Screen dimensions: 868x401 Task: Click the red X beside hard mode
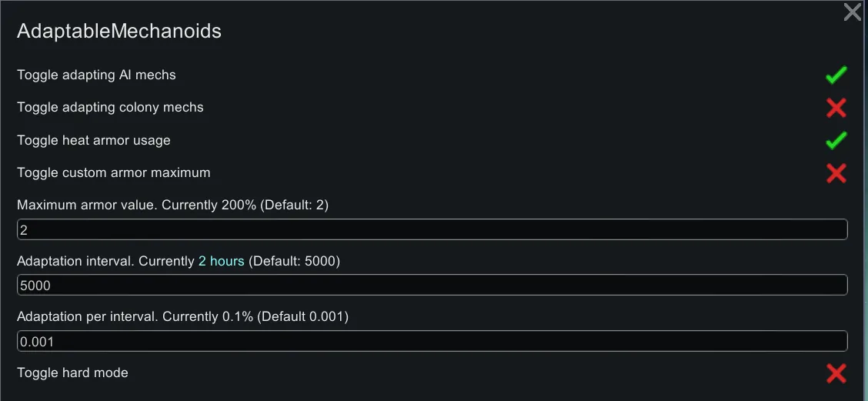(836, 373)
